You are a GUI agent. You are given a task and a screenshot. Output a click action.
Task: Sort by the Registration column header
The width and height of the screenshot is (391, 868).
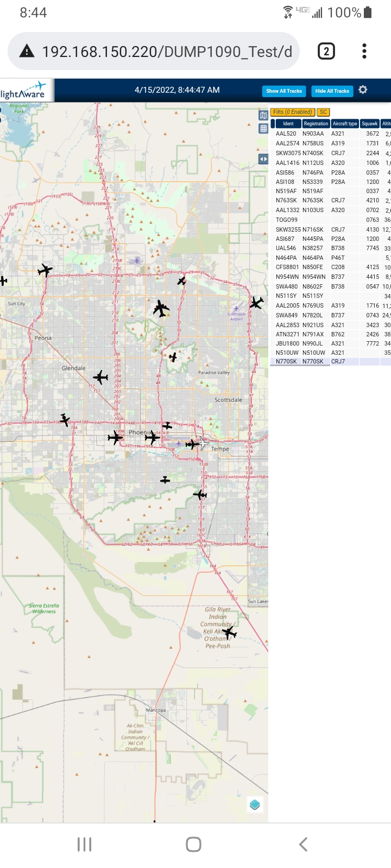tap(316, 124)
